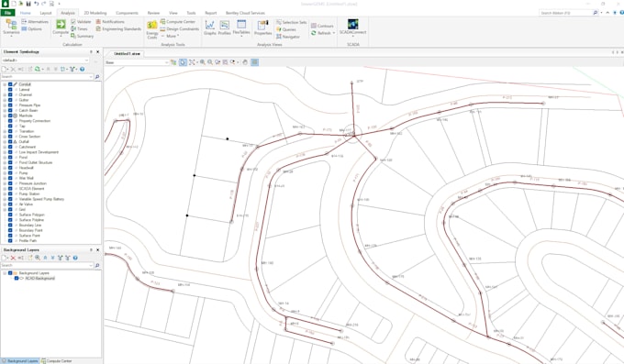Activate the Pan hand tool

click(x=245, y=62)
